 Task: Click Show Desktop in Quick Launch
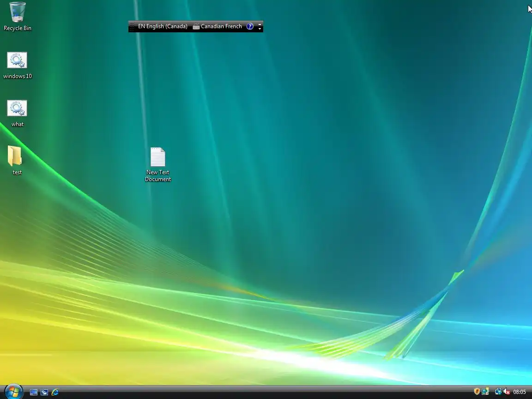34,392
